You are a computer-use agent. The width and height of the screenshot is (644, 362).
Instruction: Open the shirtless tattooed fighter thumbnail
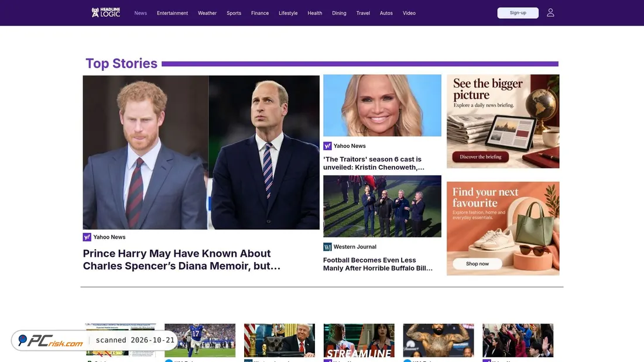tap(439, 340)
